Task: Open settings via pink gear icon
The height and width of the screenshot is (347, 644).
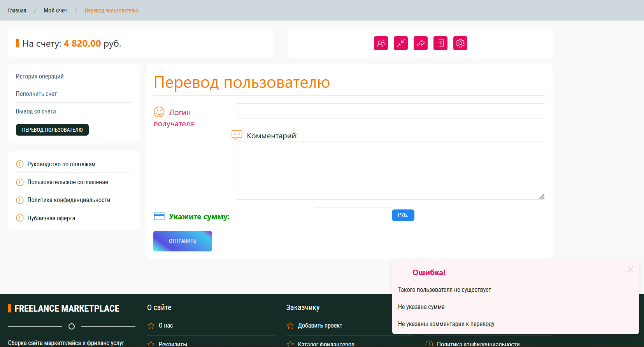Action: (x=460, y=43)
